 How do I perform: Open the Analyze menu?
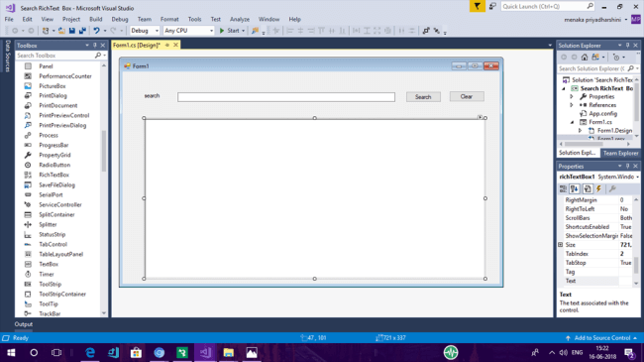[x=240, y=19]
